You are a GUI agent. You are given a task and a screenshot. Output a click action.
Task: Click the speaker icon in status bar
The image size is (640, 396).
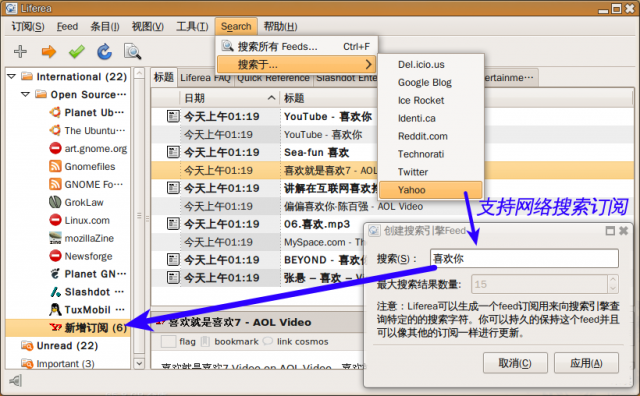pyautogui.click(x=16, y=381)
